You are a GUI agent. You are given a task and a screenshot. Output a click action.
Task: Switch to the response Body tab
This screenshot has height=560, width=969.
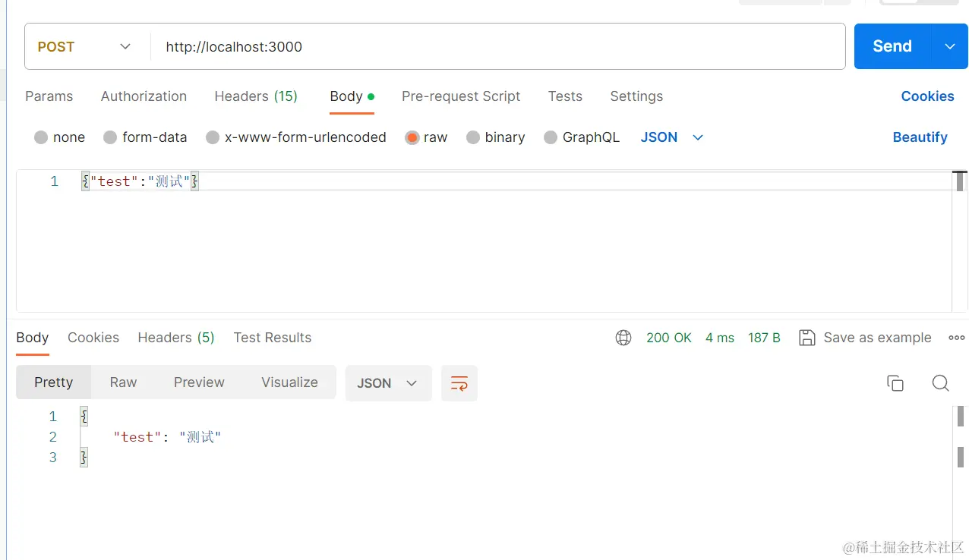[33, 338]
